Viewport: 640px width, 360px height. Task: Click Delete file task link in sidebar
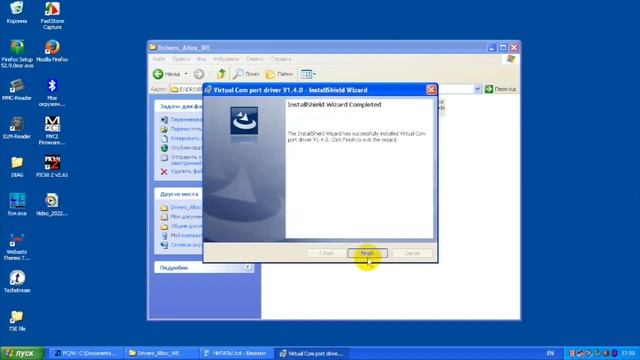point(182,171)
